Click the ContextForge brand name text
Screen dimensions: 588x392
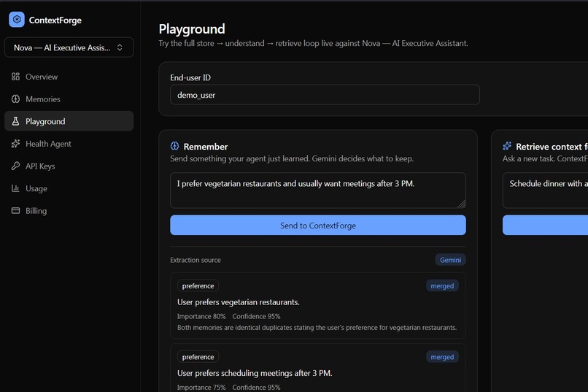click(55, 20)
